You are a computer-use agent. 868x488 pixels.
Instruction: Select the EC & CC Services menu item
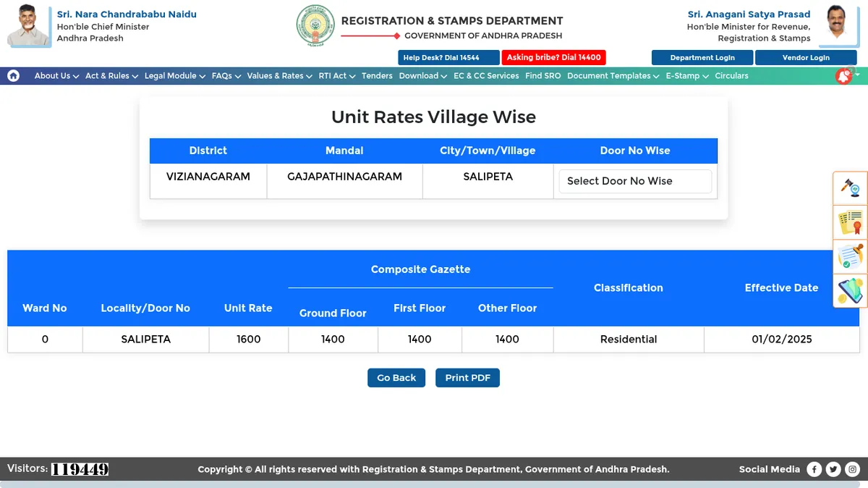coord(486,75)
